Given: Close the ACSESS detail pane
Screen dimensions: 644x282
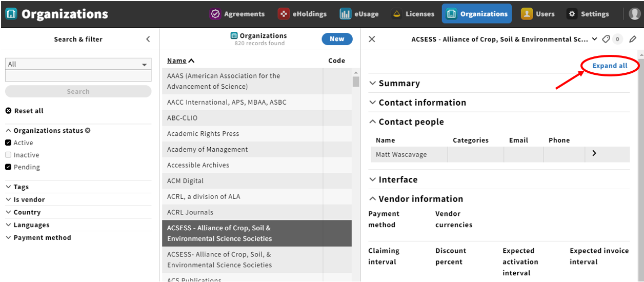Looking at the screenshot, I should tap(372, 39).
